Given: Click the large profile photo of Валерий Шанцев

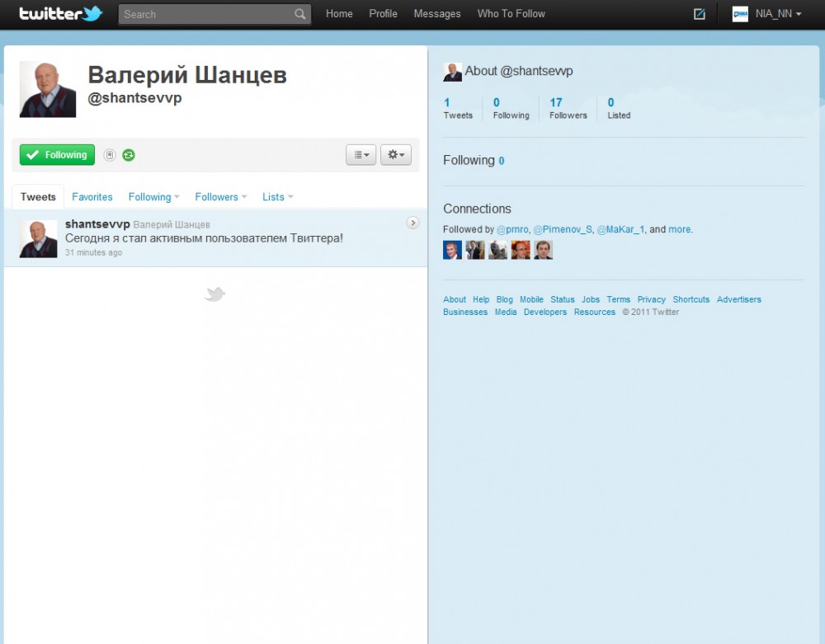Looking at the screenshot, I should (x=48, y=89).
